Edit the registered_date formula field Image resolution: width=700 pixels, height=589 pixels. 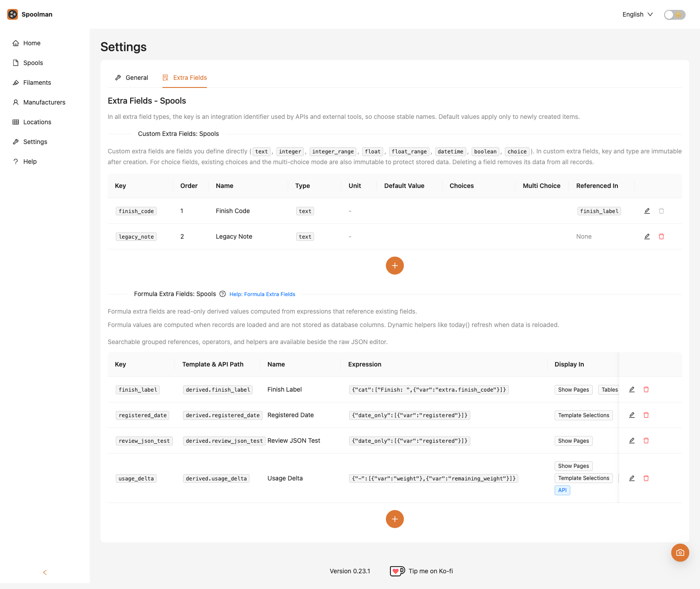click(632, 415)
